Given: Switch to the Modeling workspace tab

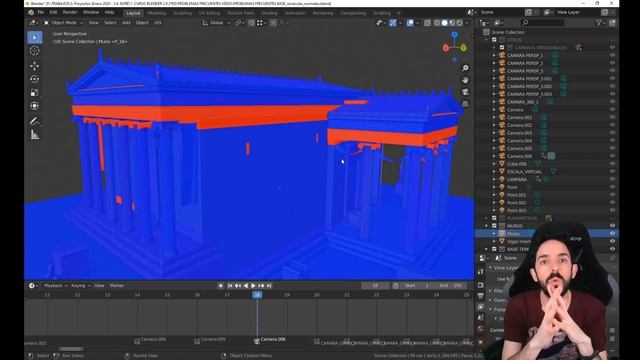Looking at the screenshot, I should pyautogui.click(x=157, y=13).
